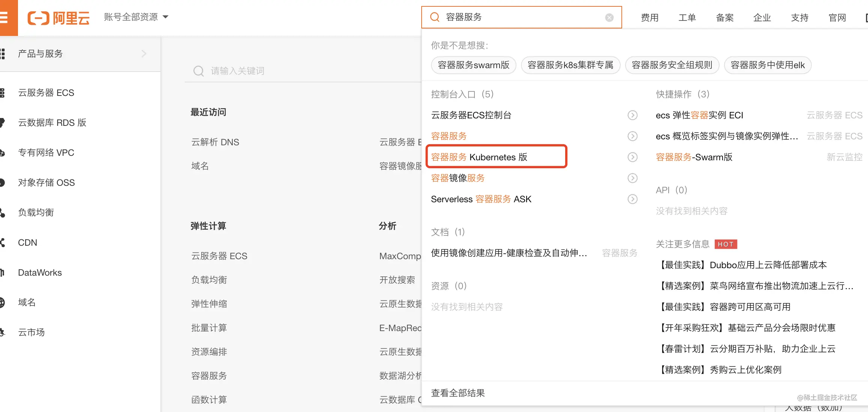Open 容器镜像服务 console entry
The height and width of the screenshot is (412, 868).
point(458,178)
